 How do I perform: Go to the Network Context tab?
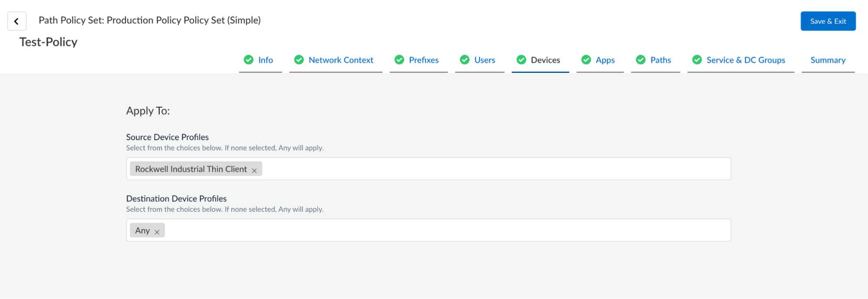[x=341, y=60]
